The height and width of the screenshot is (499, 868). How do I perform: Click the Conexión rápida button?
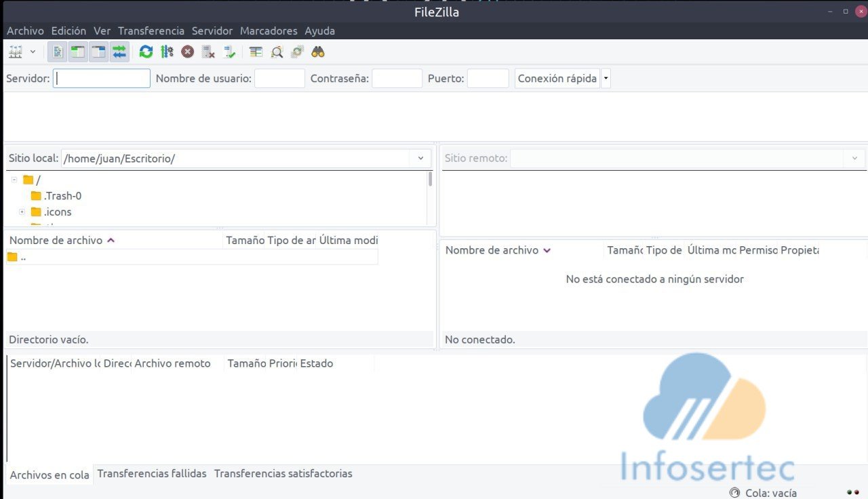click(557, 79)
